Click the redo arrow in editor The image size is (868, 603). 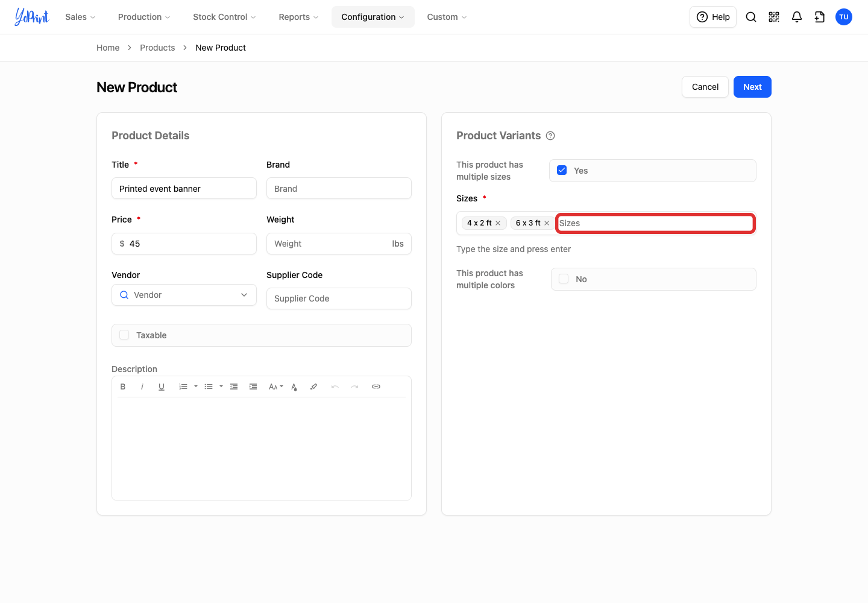[354, 387]
